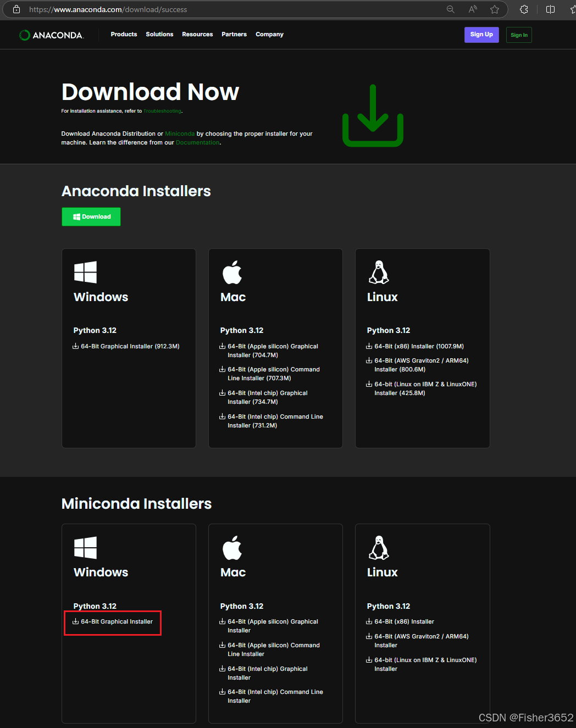Image resolution: width=576 pixels, height=728 pixels.
Task: Click the Sign In button
Action: 519,35
